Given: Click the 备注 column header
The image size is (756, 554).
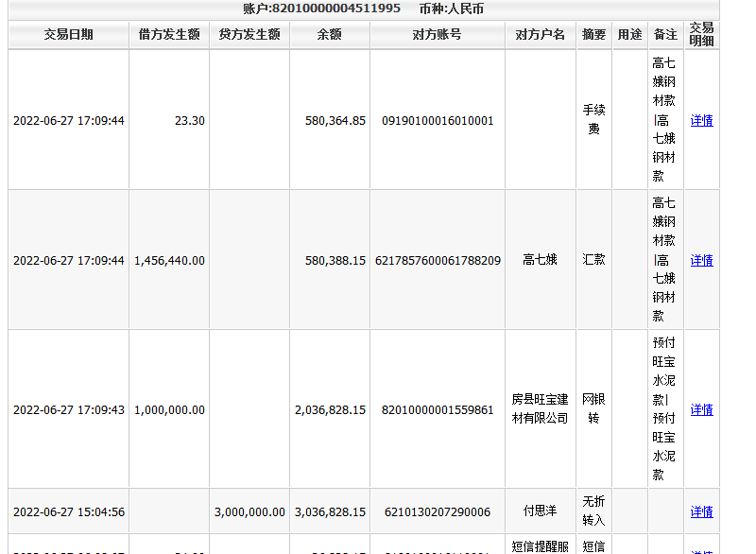Looking at the screenshot, I should [x=665, y=35].
